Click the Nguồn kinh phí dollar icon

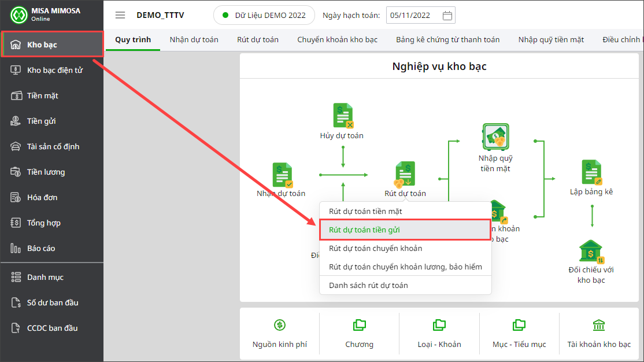click(x=280, y=325)
